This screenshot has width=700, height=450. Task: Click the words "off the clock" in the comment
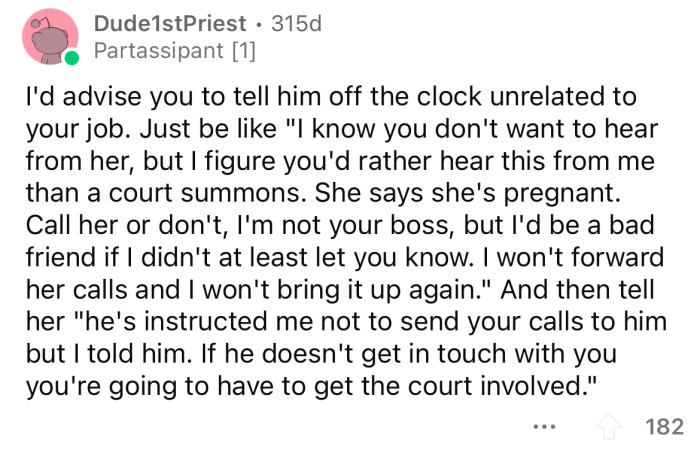tap(353, 100)
